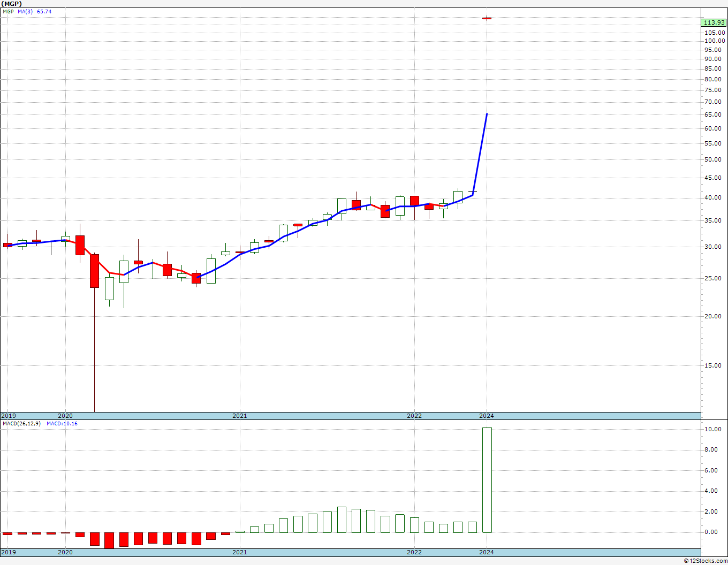728x565 pixels.
Task: Click the 65.74 moving average value
Action: [44, 11]
